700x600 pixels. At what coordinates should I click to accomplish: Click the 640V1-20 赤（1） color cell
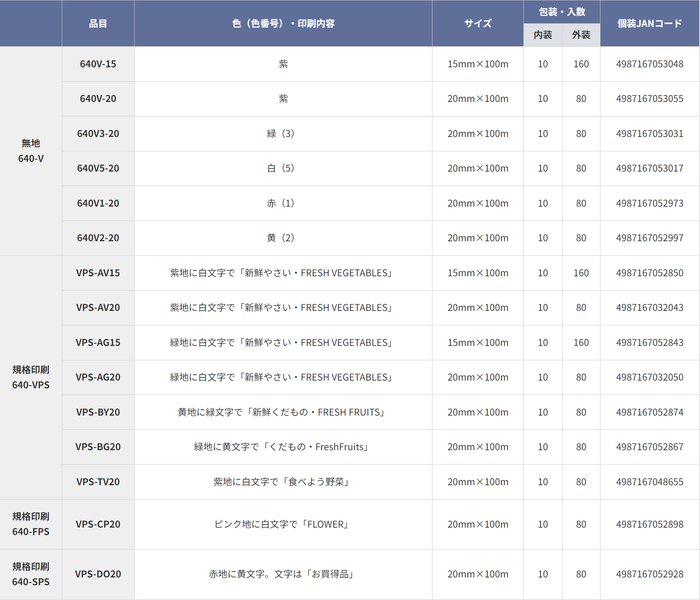click(283, 204)
